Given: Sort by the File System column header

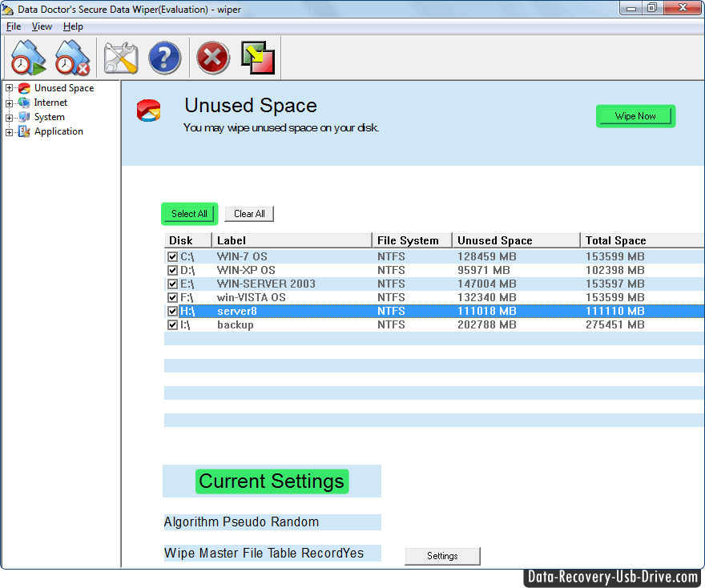Looking at the screenshot, I should pyautogui.click(x=412, y=240).
